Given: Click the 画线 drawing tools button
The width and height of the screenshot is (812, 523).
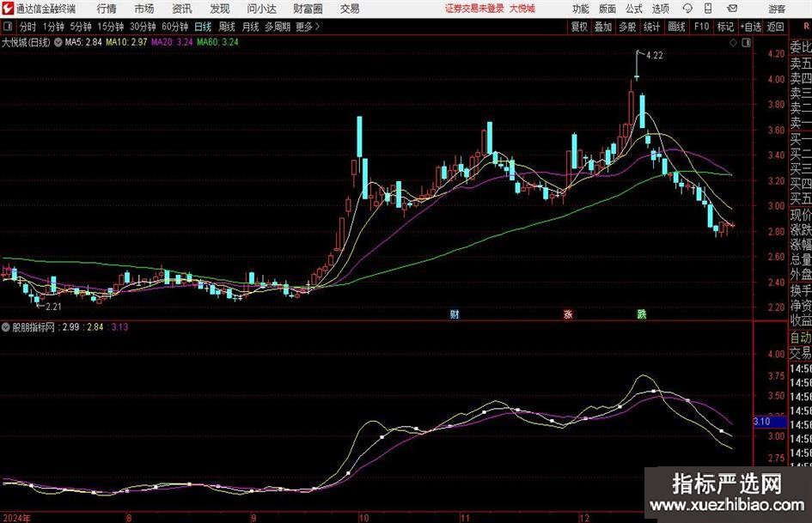Looking at the screenshot, I should tap(676, 27).
